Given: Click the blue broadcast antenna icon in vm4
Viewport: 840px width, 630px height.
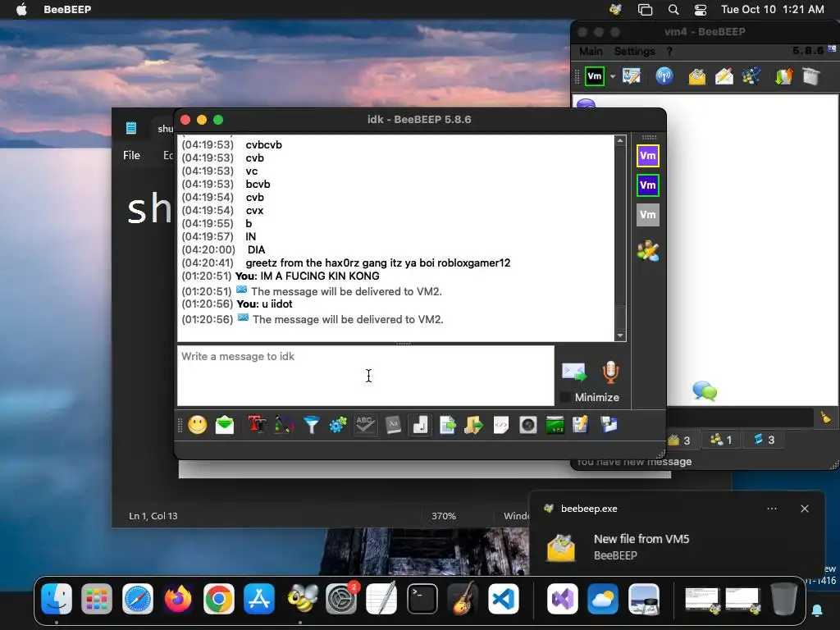Looking at the screenshot, I should coord(664,76).
